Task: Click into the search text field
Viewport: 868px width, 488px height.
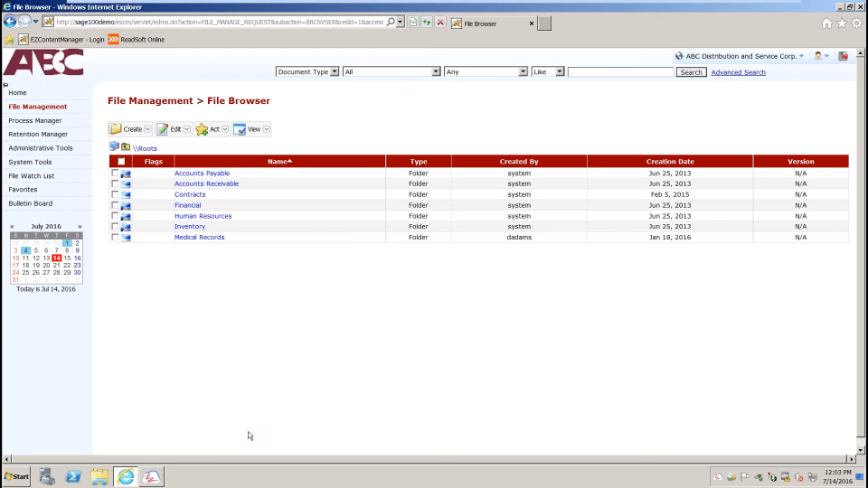Action: tap(620, 72)
